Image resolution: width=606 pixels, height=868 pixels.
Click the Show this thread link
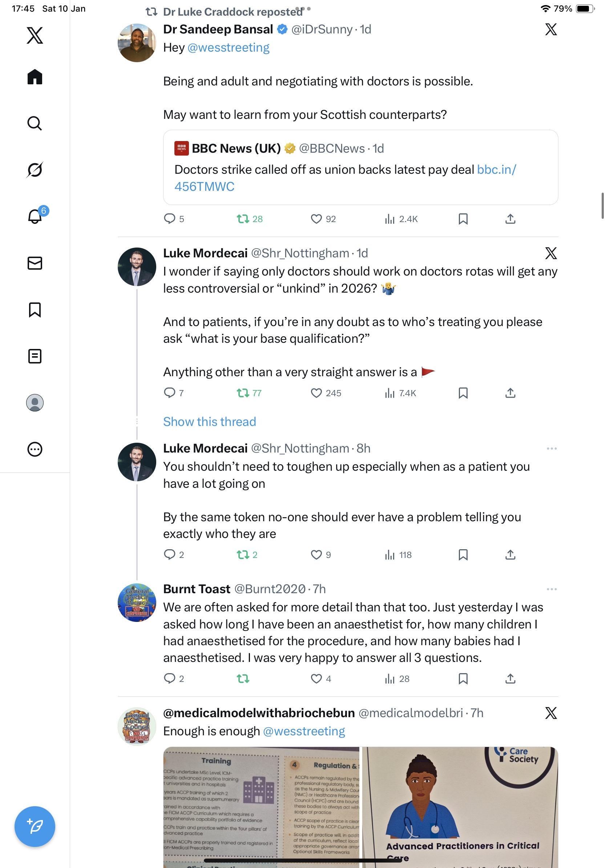209,422
